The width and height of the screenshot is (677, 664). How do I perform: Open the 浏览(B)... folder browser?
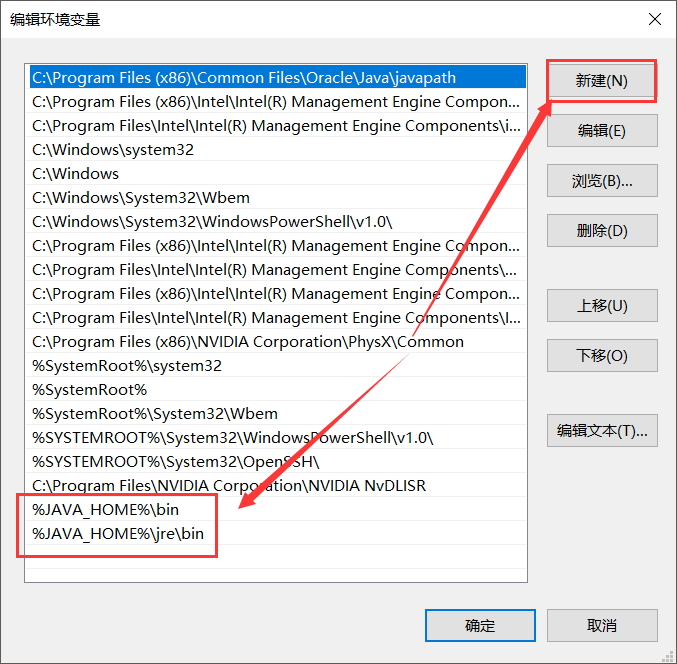[x=601, y=181]
